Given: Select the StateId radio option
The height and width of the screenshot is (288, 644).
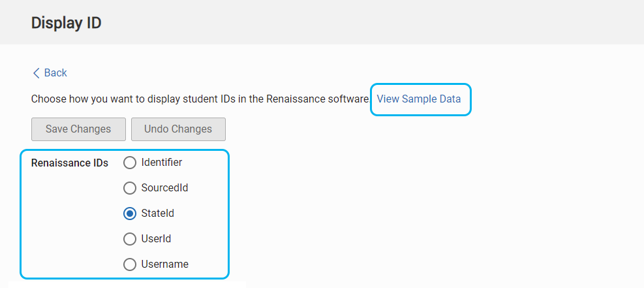Looking at the screenshot, I should pos(130,214).
